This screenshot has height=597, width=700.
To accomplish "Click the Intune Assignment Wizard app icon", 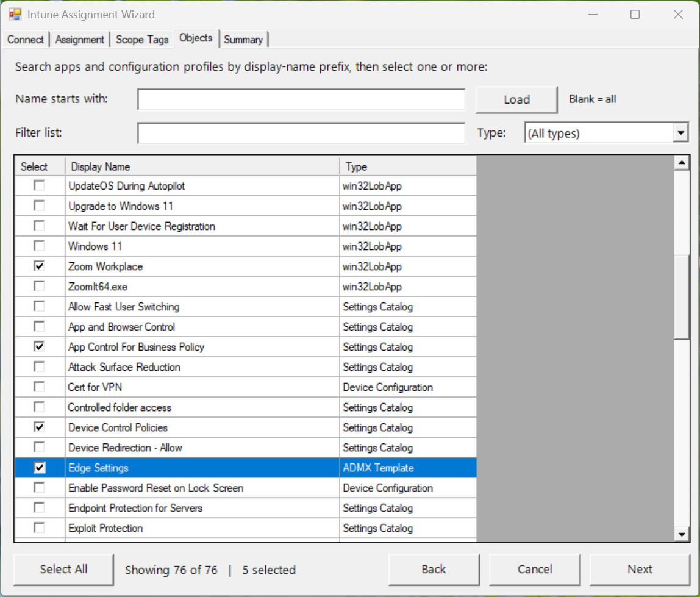I will click(x=15, y=14).
